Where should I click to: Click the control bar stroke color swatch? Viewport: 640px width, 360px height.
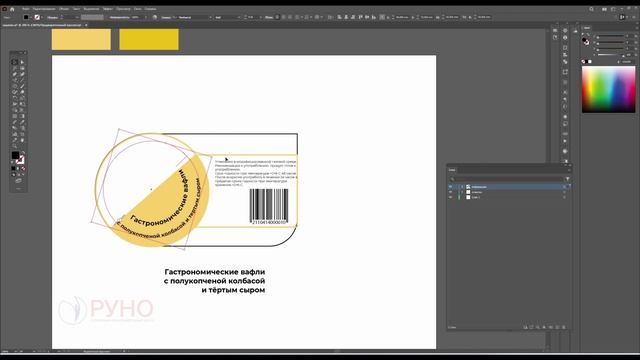click(x=37, y=17)
